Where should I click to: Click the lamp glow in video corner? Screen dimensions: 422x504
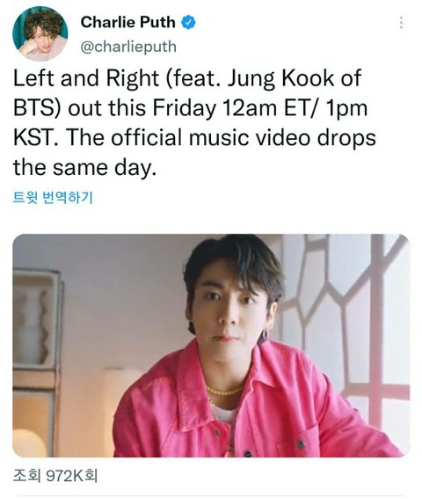click(27, 442)
